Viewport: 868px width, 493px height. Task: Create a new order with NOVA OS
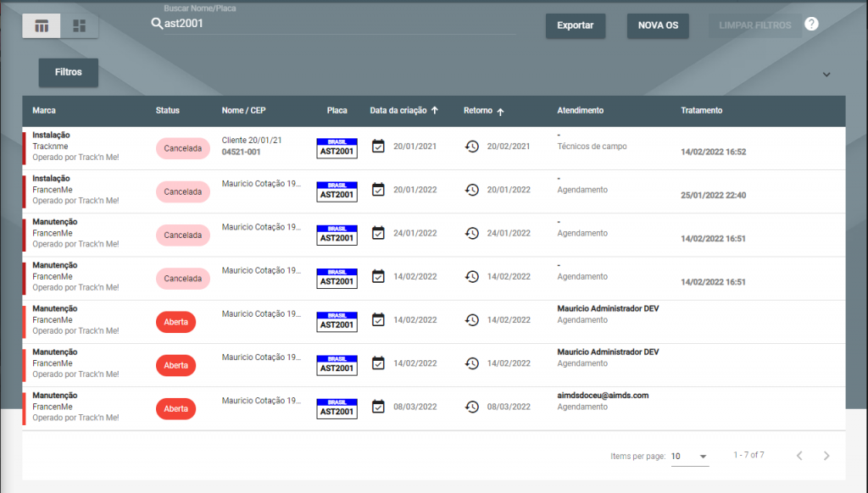click(658, 25)
